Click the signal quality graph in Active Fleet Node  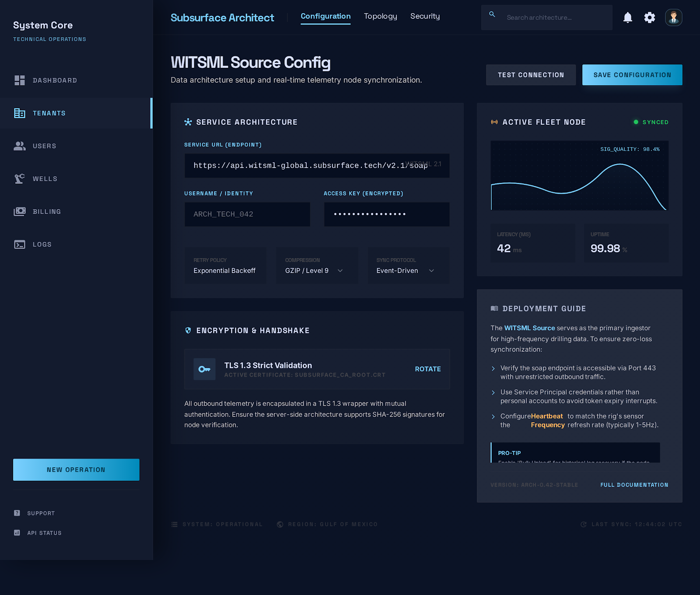tap(580, 176)
